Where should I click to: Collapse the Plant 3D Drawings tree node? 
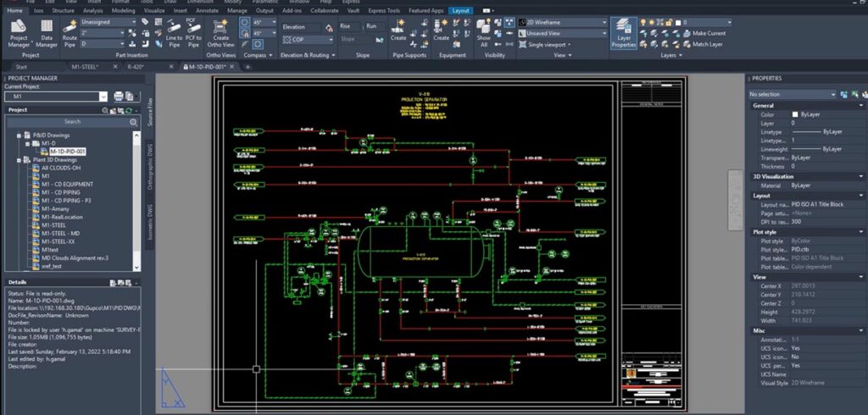point(18,160)
